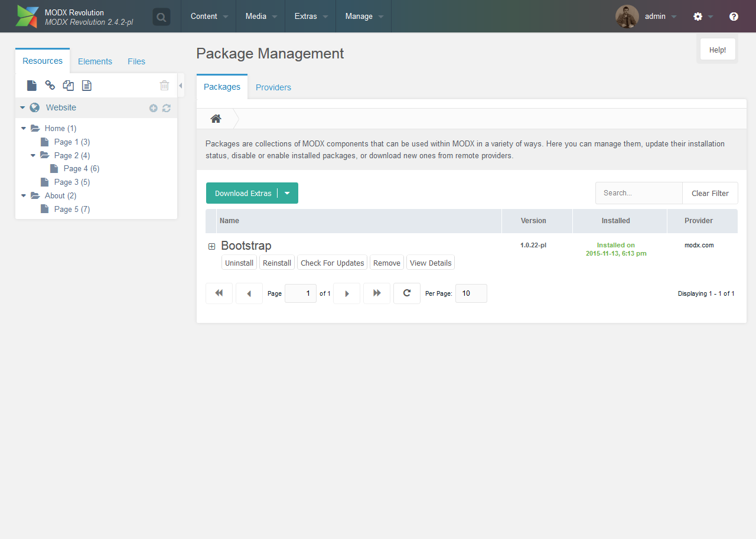Create a new static resource
Image resolution: width=756 pixels, height=539 pixels.
(x=87, y=86)
